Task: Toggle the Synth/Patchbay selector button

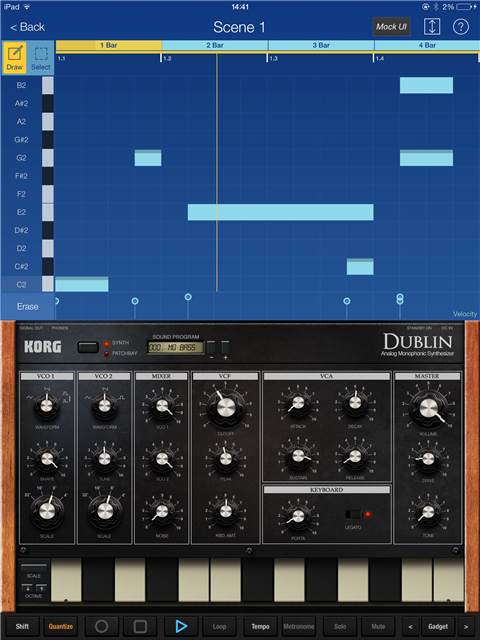Action: (x=88, y=347)
